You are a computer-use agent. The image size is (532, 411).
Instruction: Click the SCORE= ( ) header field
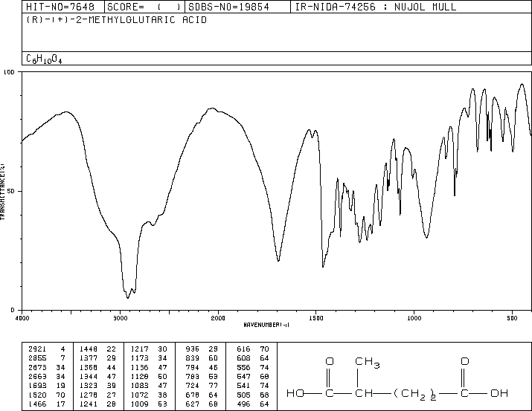(x=144, y=7)
